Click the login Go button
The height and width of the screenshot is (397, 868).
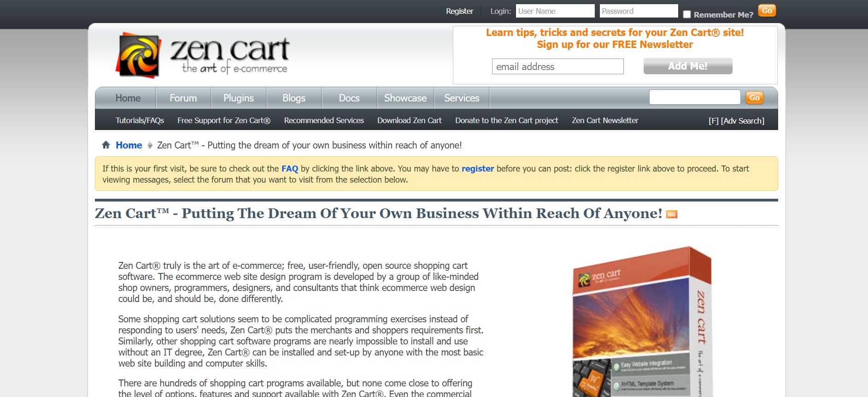[x=767, y=11]
